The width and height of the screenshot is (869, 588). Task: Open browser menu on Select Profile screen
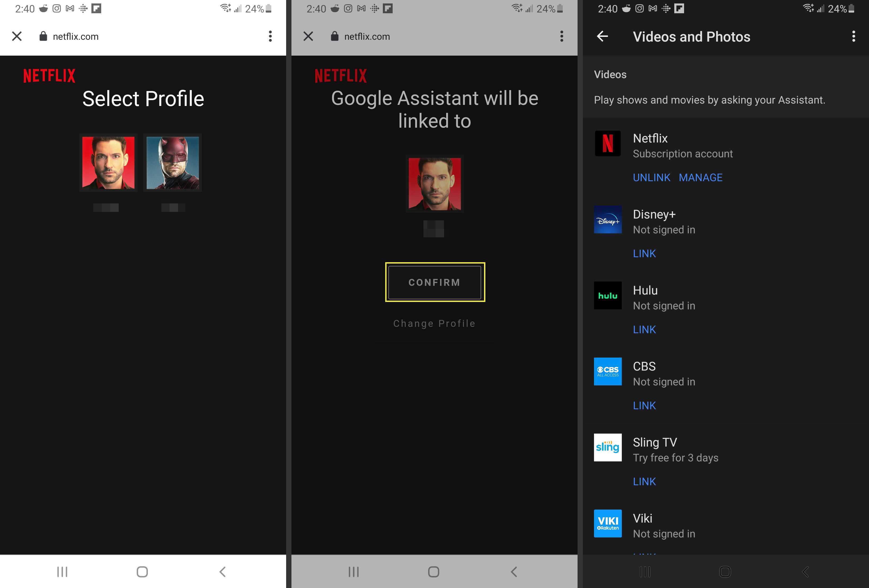[x=270, y=36]
